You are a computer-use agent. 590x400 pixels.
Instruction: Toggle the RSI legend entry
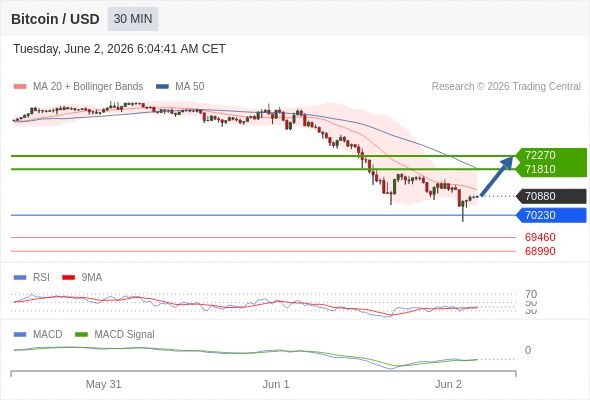(x=32, y=277)
